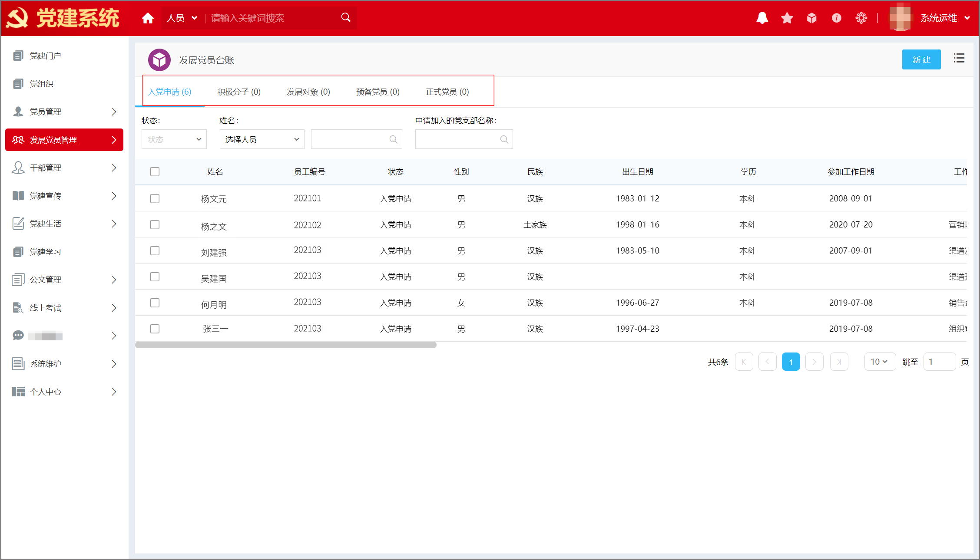
Task: Open the 状态 filter dropdown
Action: [174, 139]
